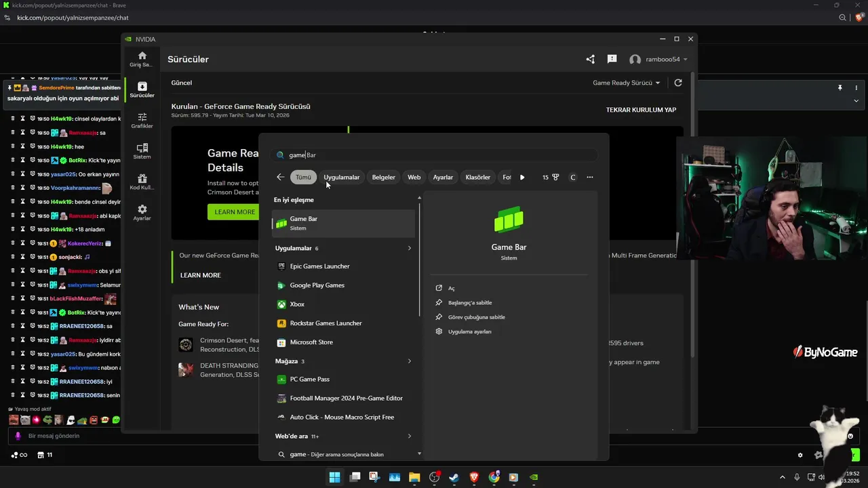The height and width of the screenshot is (488, 868).
Task: Show more search filter tabs arrow
Action: point(522,178)
